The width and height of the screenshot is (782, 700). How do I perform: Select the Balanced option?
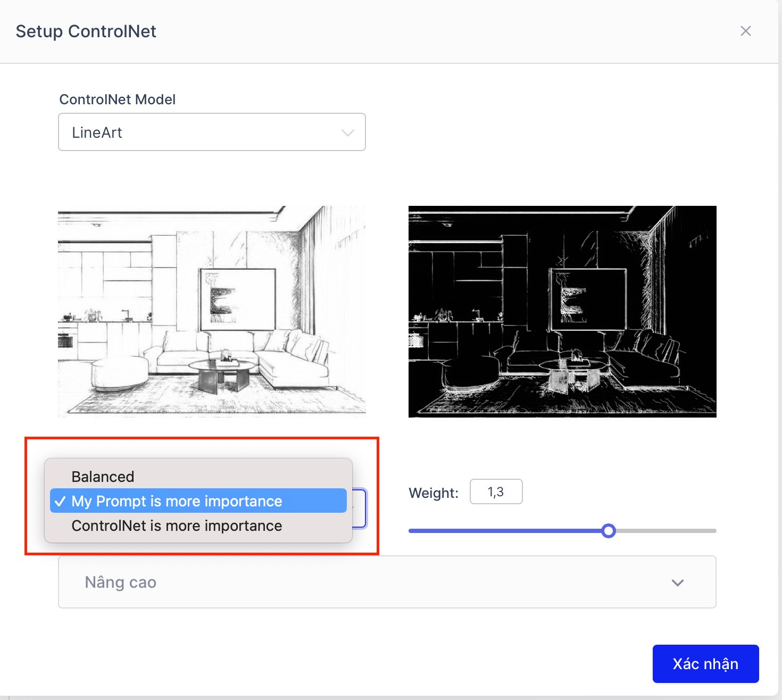pyautogui.click(x=103, y=477)
